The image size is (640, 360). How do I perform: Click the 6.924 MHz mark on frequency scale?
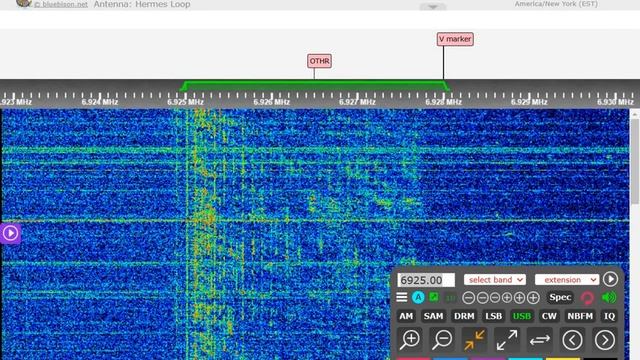pyautogui.click(x=100, y=102)
